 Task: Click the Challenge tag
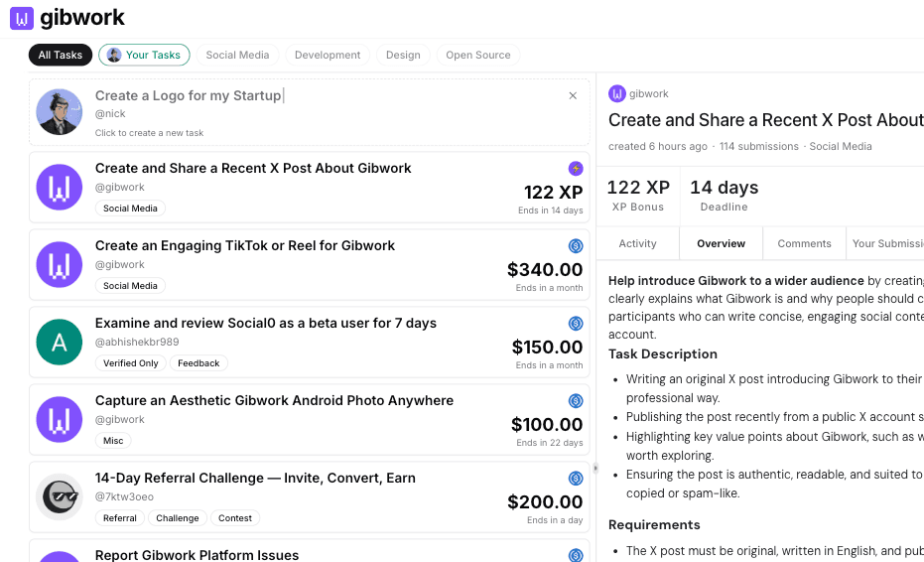point(178,517)
